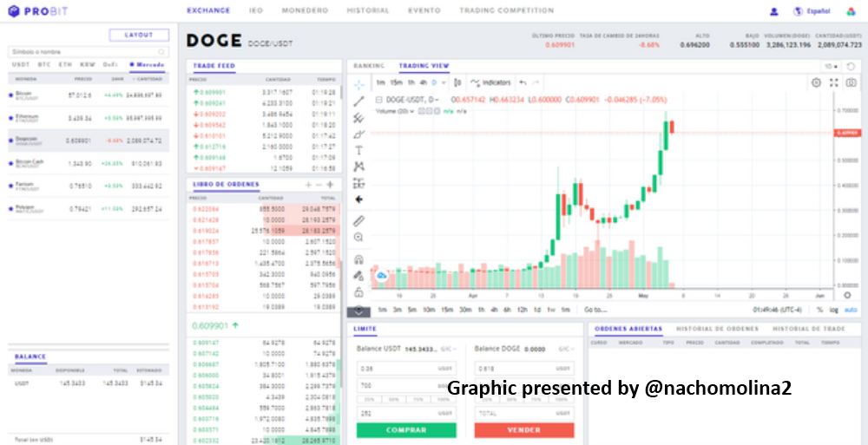
Task: Toggle lock all drawing tools
Action: (358, 291)
